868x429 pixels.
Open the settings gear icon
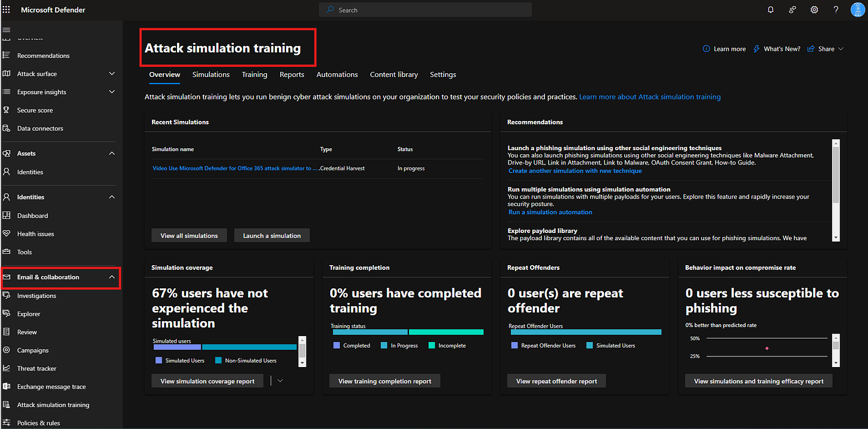click(814, 10)
